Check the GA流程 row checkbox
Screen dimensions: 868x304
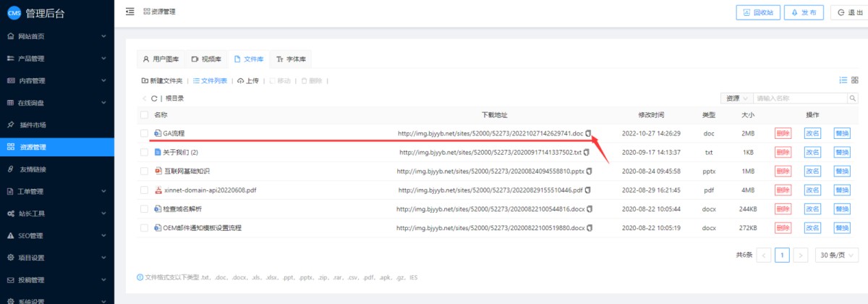coord(144,133)
